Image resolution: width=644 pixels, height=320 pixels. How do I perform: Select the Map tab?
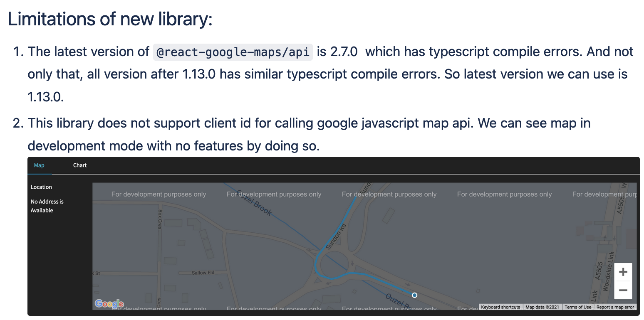point(39,165)
